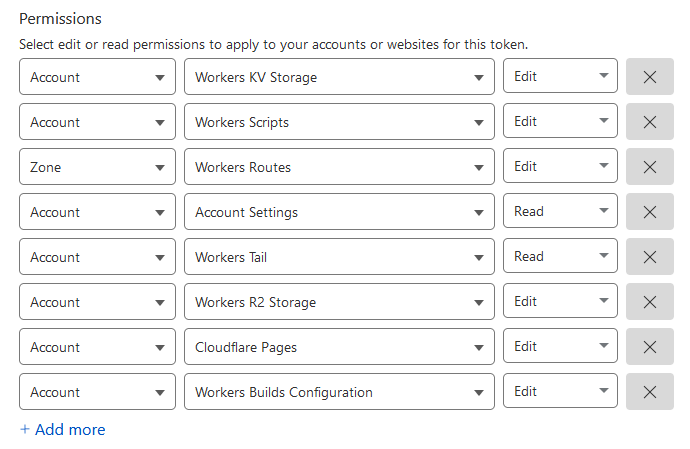Change Edit access level for Workers Routes
Viewport: 690px width, 449px height.
coord(560,166)
